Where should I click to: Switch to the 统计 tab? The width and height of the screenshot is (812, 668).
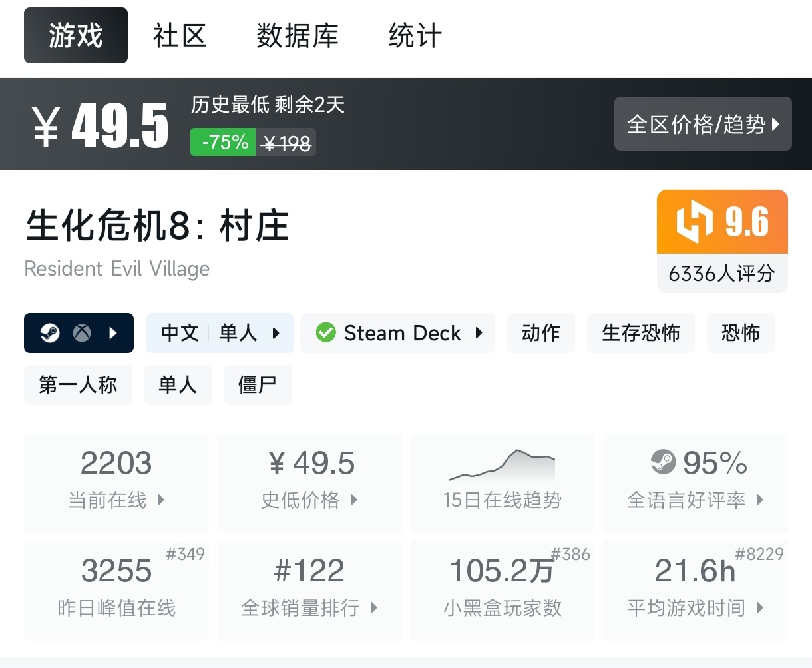[x=415, y=35]
